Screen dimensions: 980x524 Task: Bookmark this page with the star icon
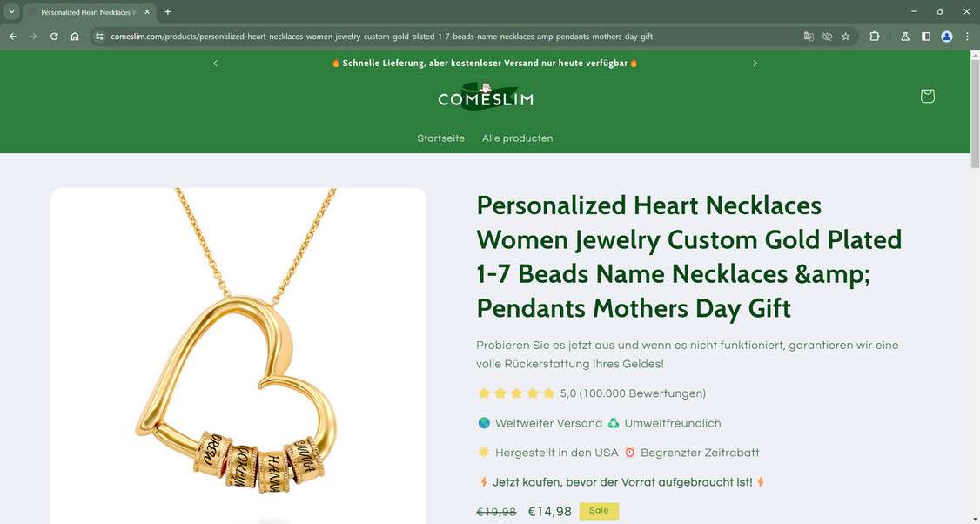pyautogui.click(x=845, y=37)
